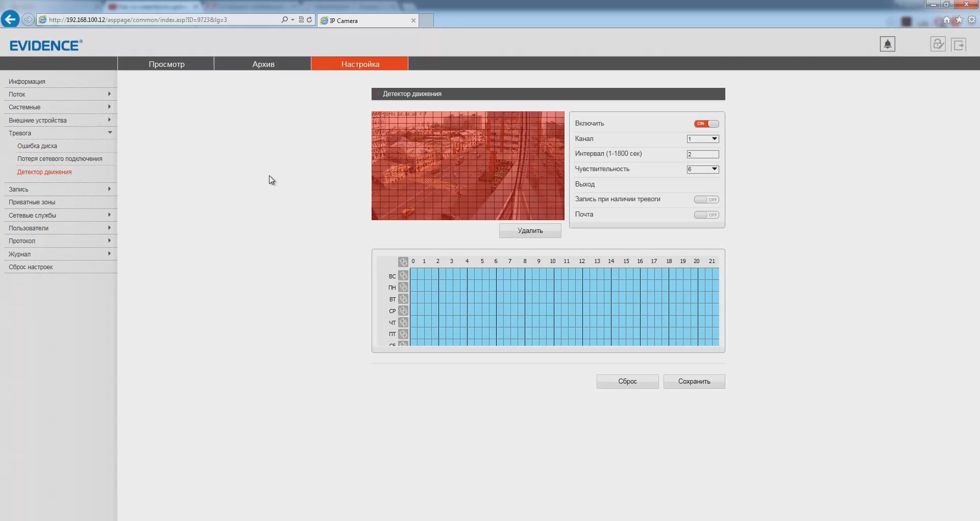Turn on the Почта toggle
This screenshot has height=521, width=980.
point(706,215)
